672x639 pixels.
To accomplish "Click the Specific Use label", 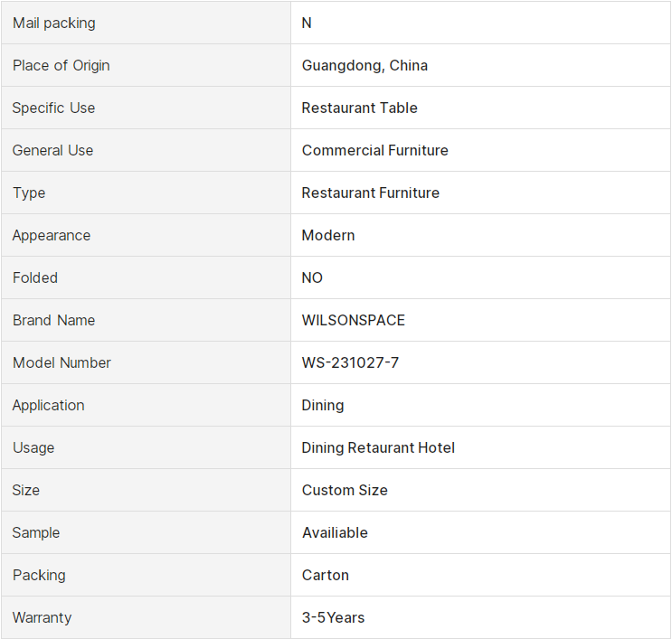I will 53,108.
